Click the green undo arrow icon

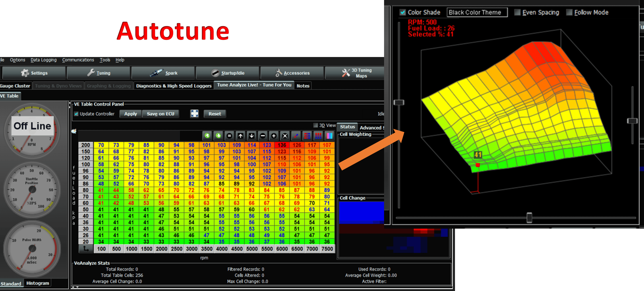(x=207, y=136)
